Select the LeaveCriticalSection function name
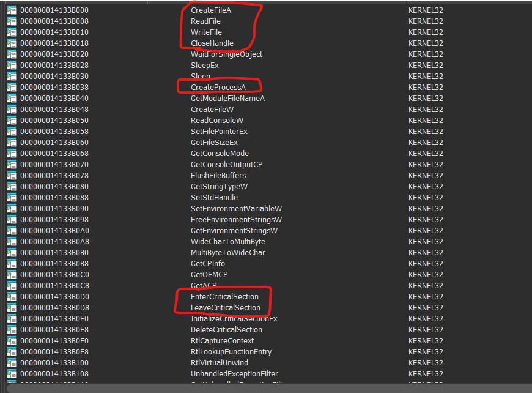Screen dimensions: 532x393 click(225, 308)
